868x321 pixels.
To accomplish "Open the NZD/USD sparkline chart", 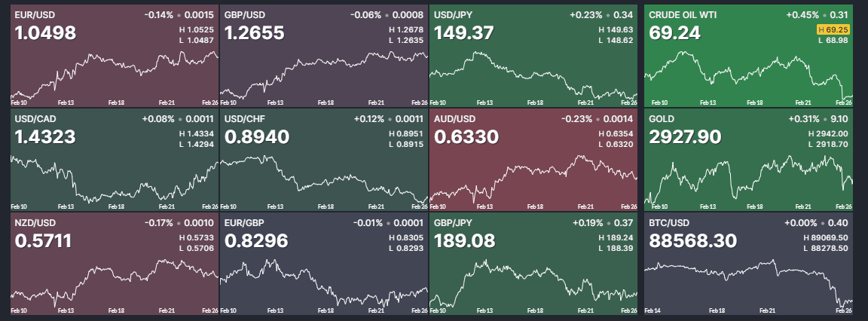I will 115,282.
